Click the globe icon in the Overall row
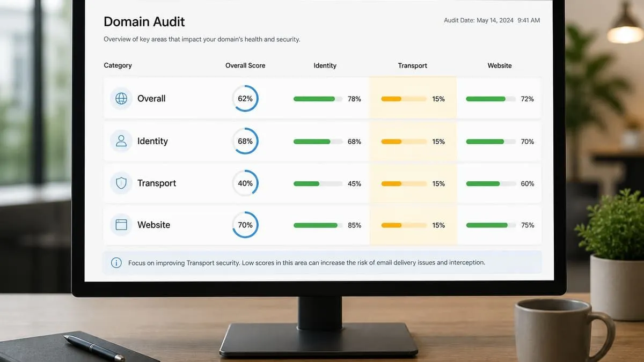The height and width of the screenshot is (362, 644). pos(121,99)
